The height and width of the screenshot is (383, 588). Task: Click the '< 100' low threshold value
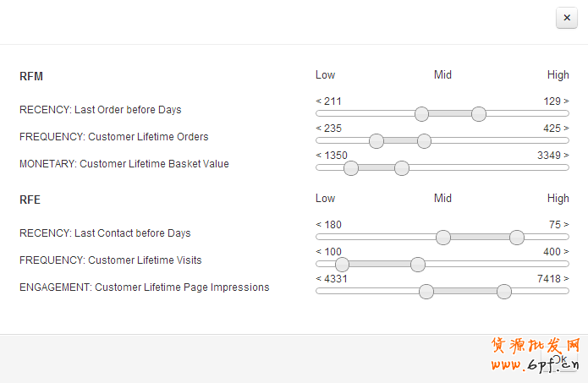coord(329,252)
